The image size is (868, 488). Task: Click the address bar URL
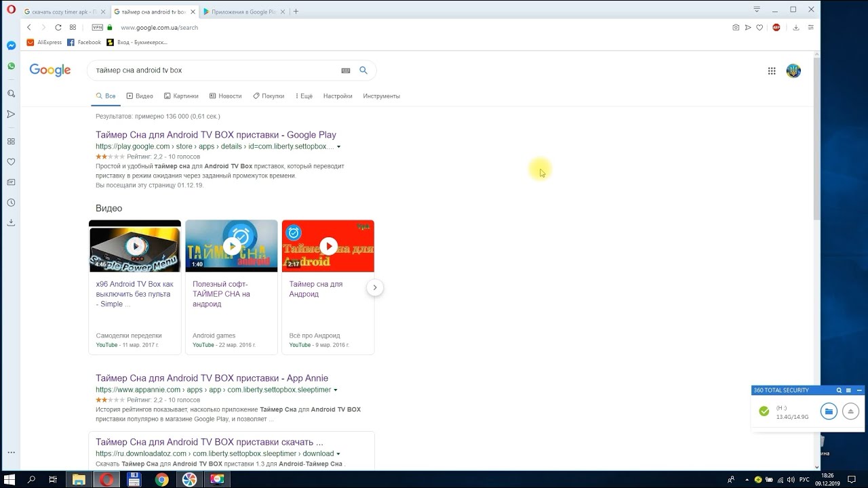click(159, 28)
